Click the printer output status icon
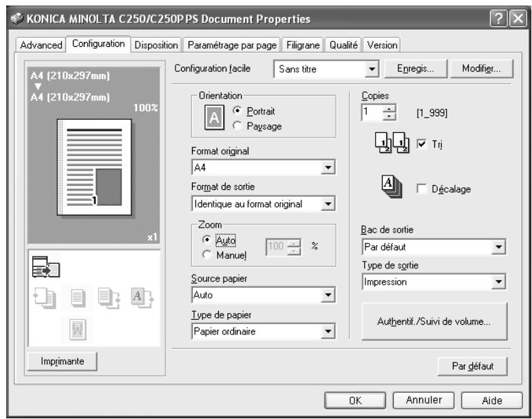This screenshot has height=419, width=532. click(46, 267)
